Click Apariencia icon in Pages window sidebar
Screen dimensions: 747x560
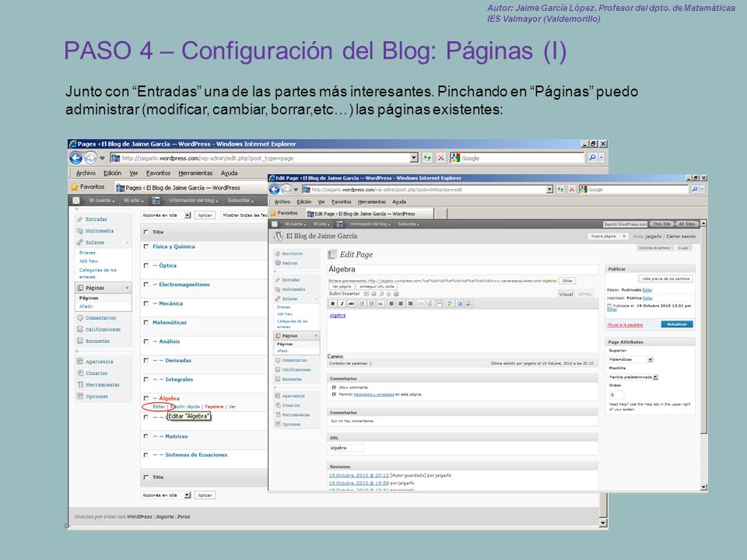click(80, 362)
